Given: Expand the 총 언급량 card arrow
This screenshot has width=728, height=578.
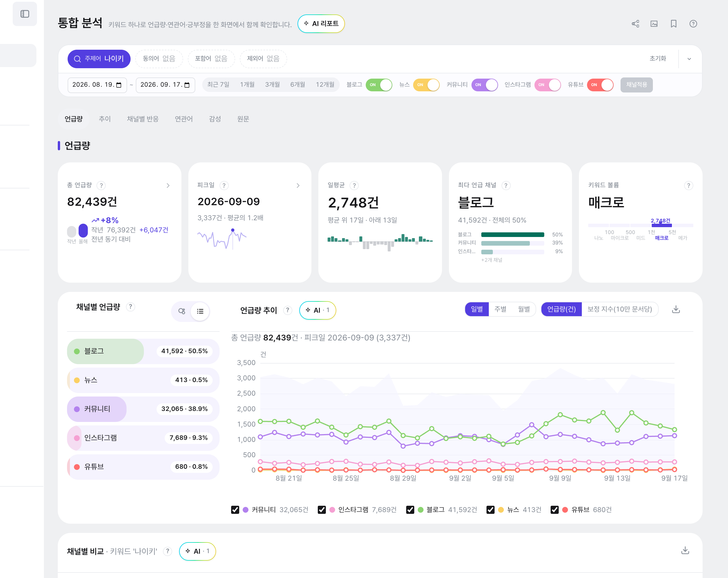Looking at the screenshot, I should click(168, 186).
